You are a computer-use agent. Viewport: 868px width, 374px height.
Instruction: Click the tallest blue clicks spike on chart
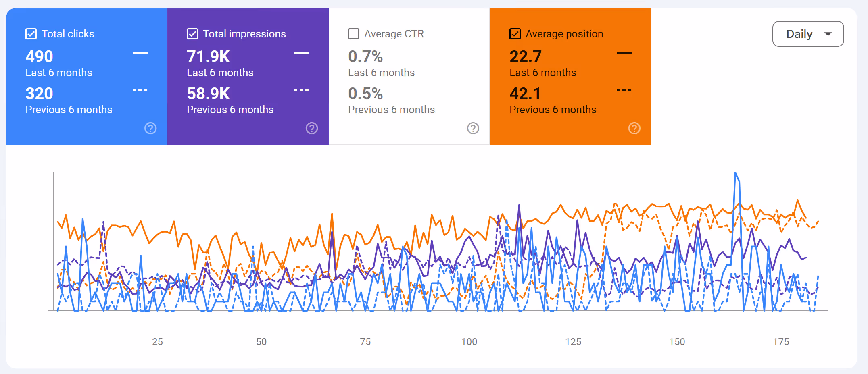tap(736, 173)
